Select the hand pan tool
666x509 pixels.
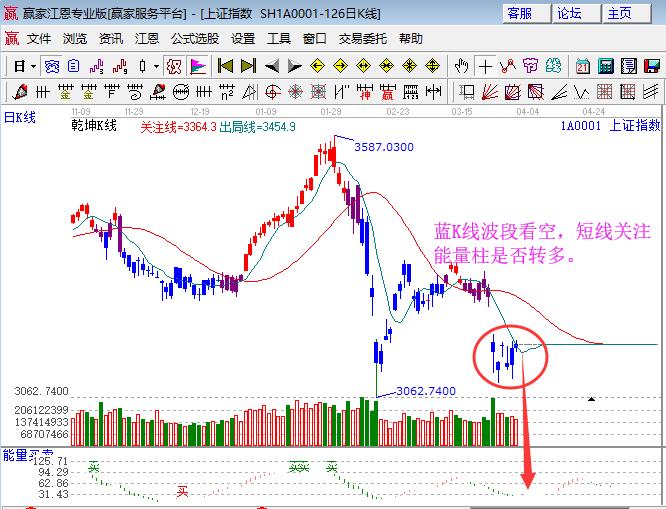coord(461,66)
